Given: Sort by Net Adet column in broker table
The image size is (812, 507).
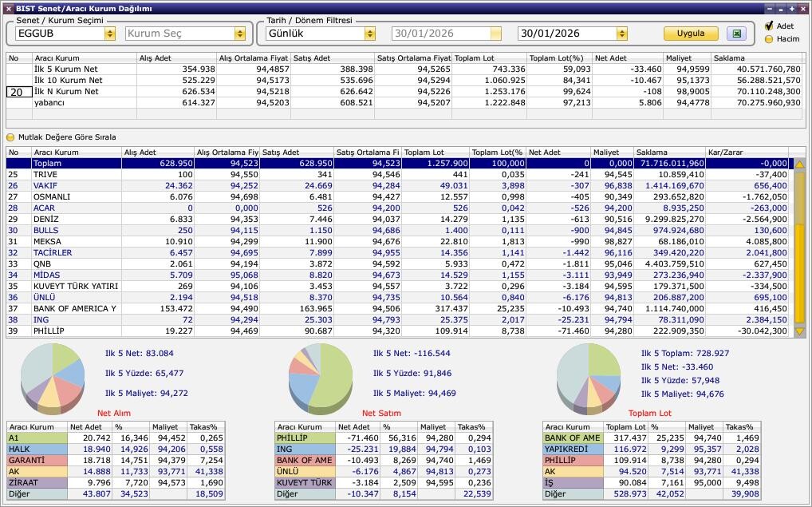Looking at the screenshot, I should click(557, 152).
